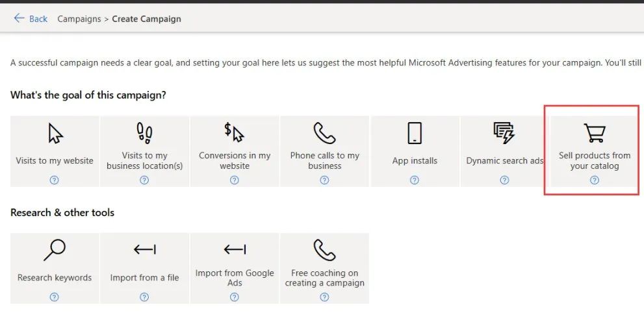The width and height of the screenshot is (644, 320).
Task: Click the Import from a file arrow icon
Action: (144, 249)
